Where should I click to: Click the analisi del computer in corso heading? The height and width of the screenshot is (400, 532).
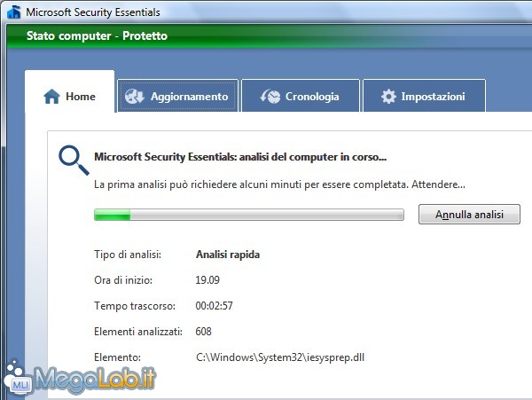point(240,157)
